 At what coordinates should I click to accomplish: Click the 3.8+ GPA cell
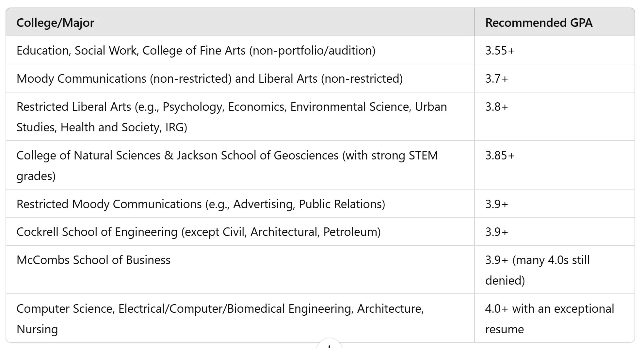point(496,107)
